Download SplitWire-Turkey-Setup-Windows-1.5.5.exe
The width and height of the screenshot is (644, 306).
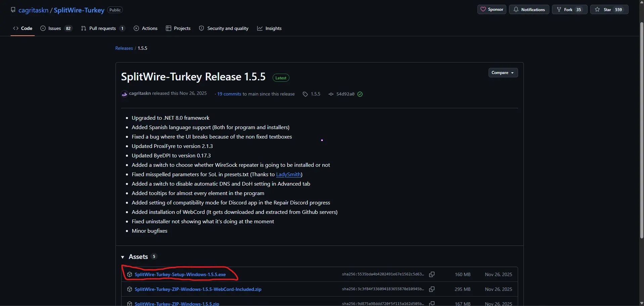(180, 274)
